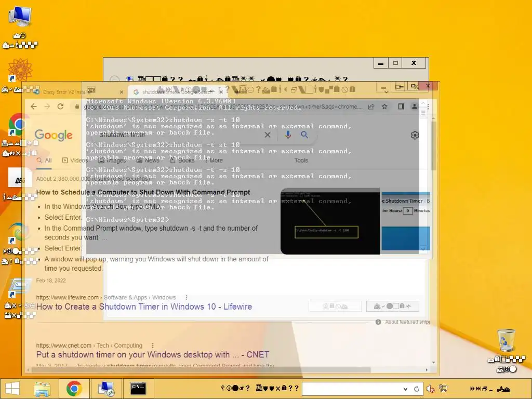The image size is (532, 399).
Task: Open options for the CNET result
Action: (153, 345)
